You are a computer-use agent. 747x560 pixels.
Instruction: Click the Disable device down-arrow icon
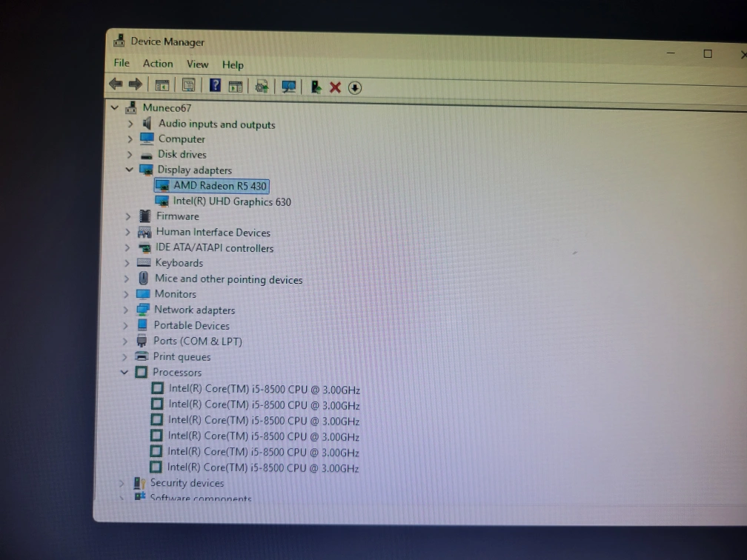(x=355, y=87)
